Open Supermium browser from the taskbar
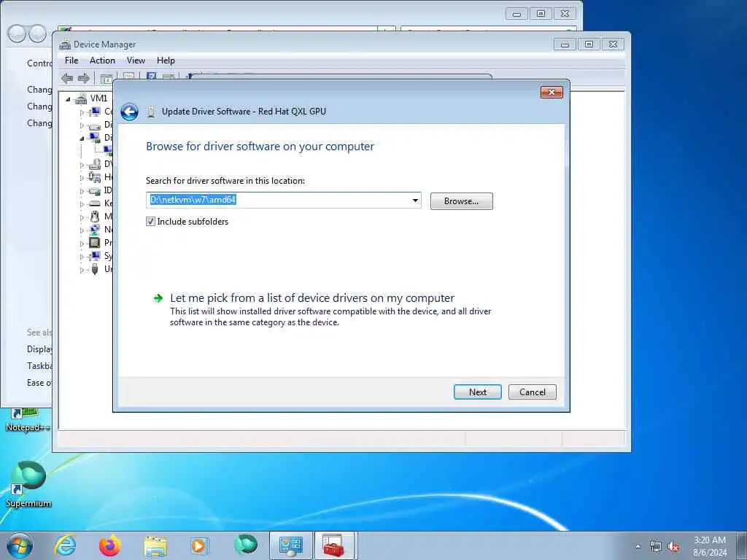 [245, 545]
